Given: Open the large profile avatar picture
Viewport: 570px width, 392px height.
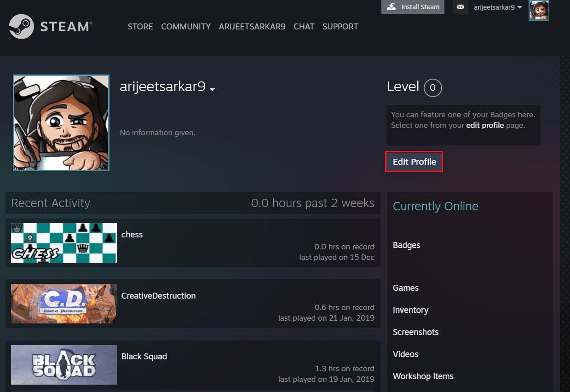Looking at the screenshot, I should [x=61, y=123].
